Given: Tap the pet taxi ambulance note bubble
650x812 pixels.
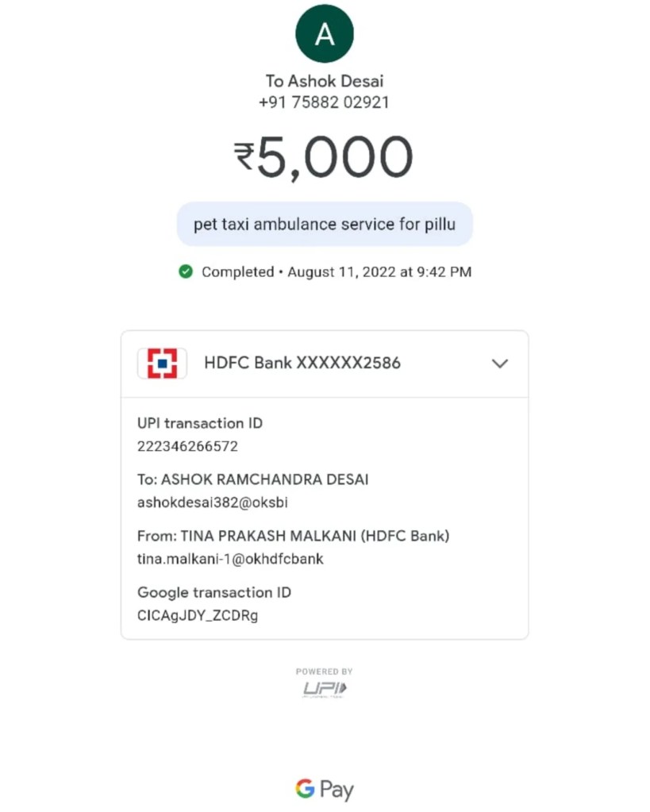Looking at the screenshot, I should [325, 224].
